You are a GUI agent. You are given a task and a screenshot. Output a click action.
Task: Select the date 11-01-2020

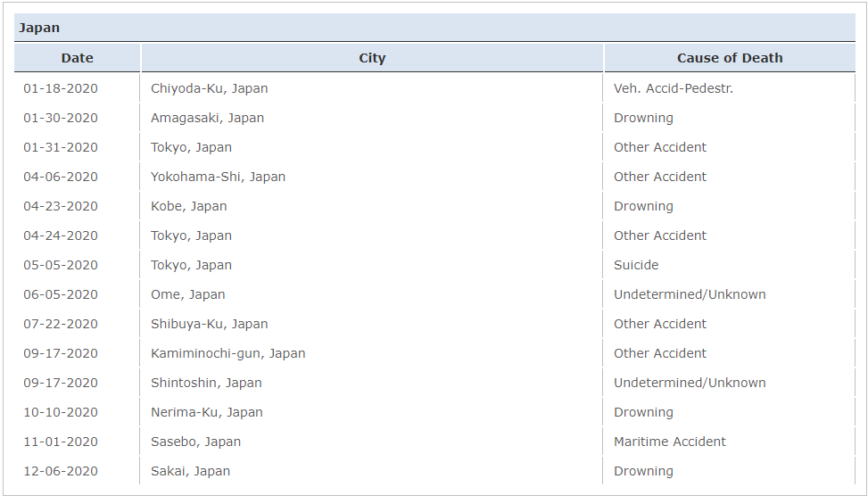point(61,442)
